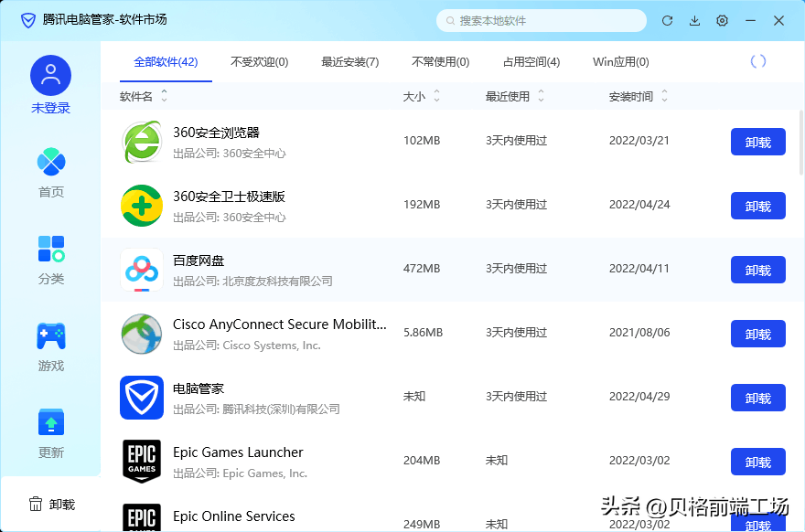Image resolution: width=805 pixels, height=532 pixels.
Task: Click the search magnifier icon
Action: pyautogui.click(x=450, y=21)
